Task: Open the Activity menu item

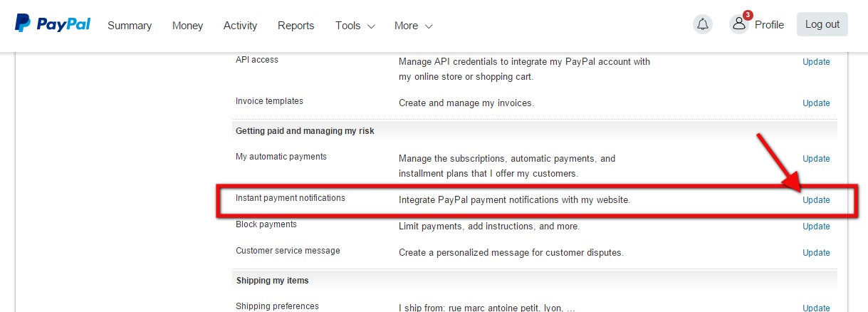Action: tap(240, 26)
